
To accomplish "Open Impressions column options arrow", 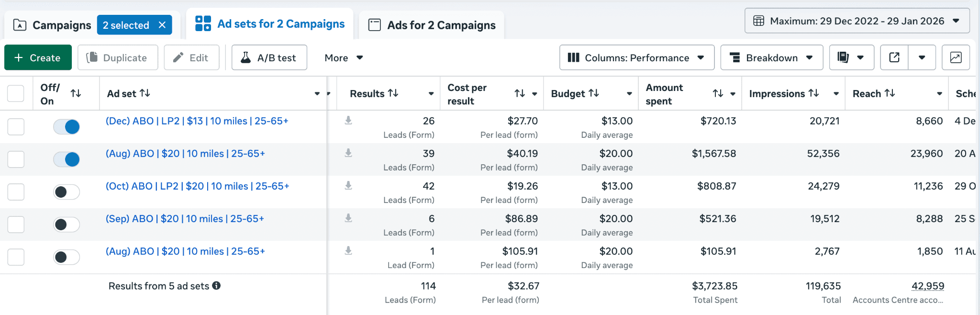I will [836, 94].
